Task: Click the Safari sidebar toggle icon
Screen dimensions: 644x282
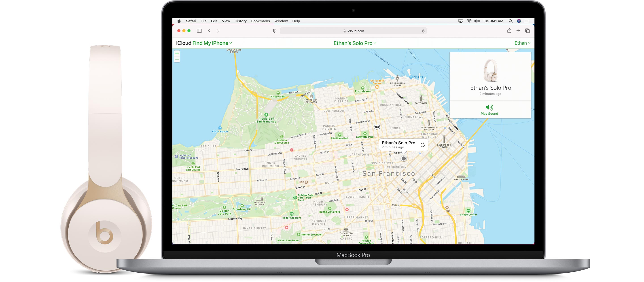Action: click(199, 31)
